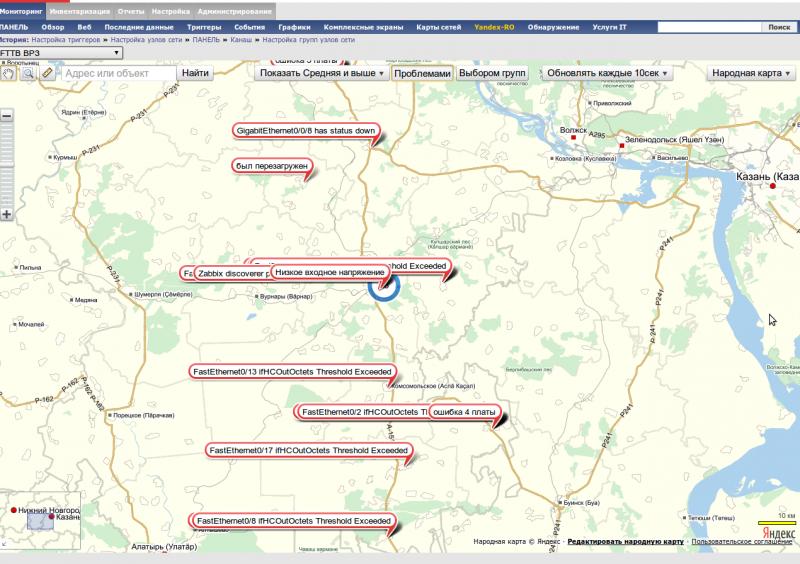Switch to 'Отчеты' main tab
Viewport: 800px width, 564px height.
point(131,11)
